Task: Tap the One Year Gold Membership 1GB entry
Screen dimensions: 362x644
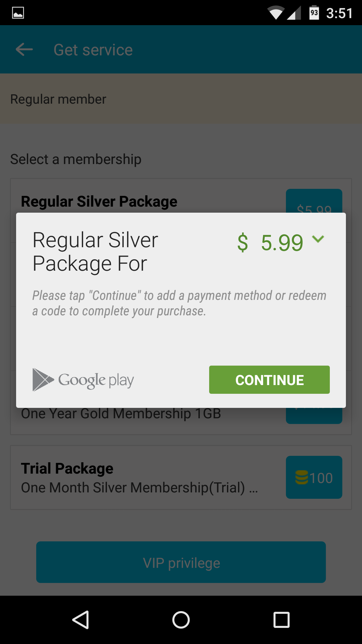Action: coord(121,414)
